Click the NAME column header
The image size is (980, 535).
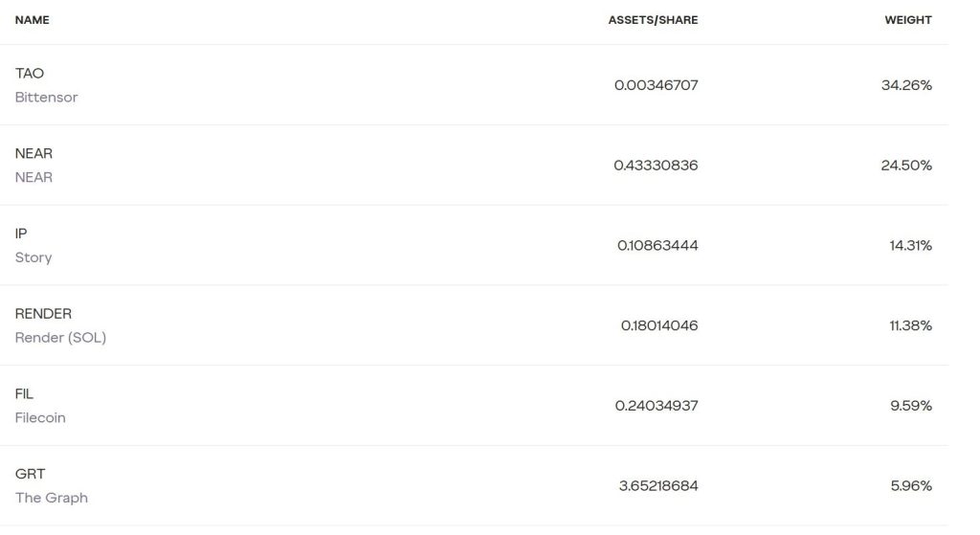tap(33, 20)
